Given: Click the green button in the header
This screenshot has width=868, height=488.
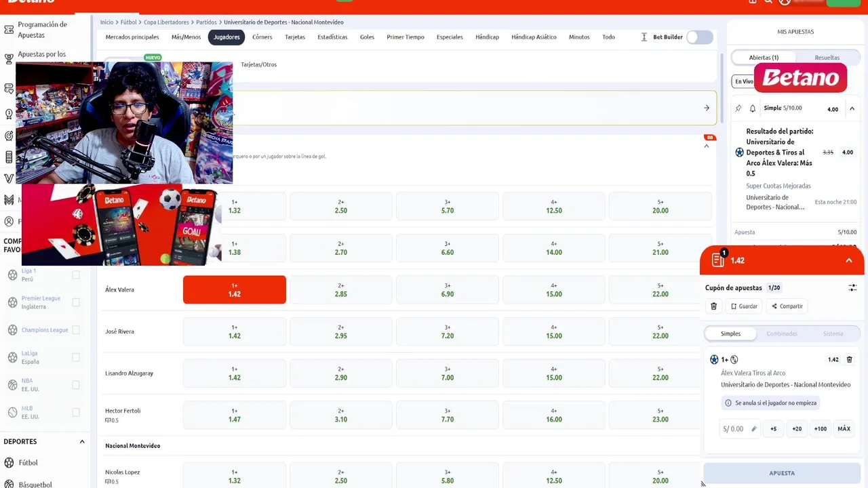Looking at the screenshot, I should pos(843,3).
